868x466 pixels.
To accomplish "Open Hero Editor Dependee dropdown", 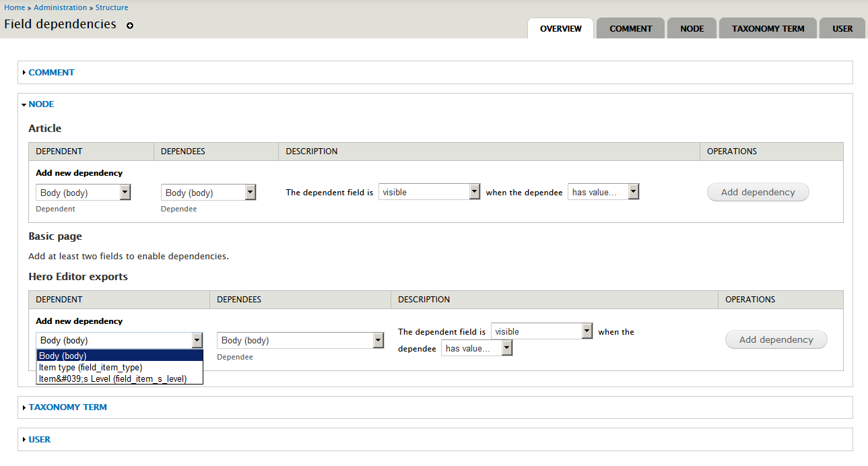I will 300,340.
